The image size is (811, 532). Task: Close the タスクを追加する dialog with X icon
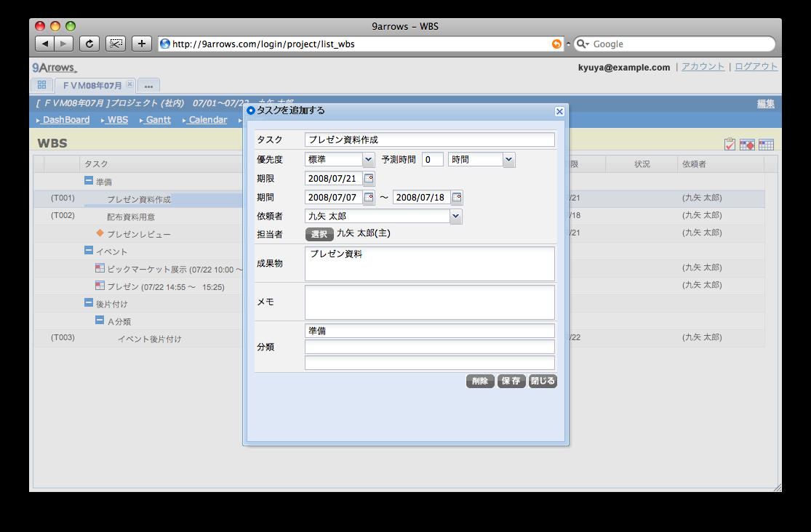point(559,111)
